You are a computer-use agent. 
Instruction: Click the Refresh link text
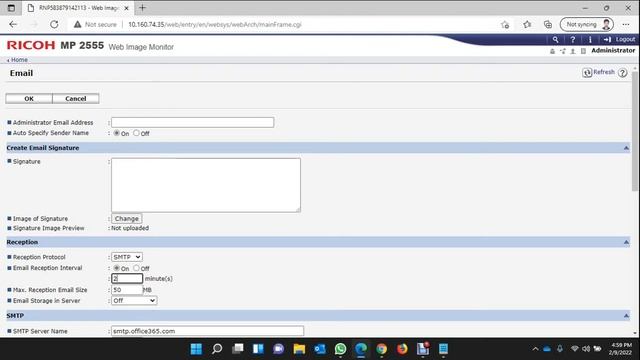pyautogui.click(x=604, y=72)
